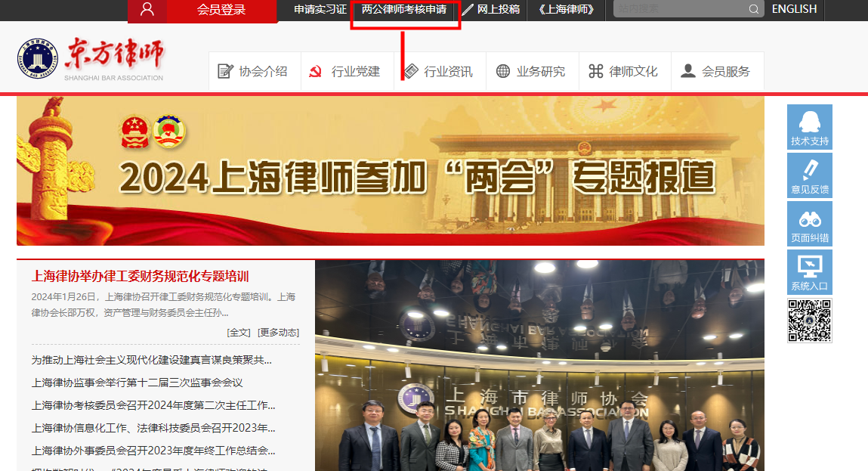Open the 行业党建 menu
Image resolution: width=868 pixels, height=471 pixels.
tap(347, 71)
